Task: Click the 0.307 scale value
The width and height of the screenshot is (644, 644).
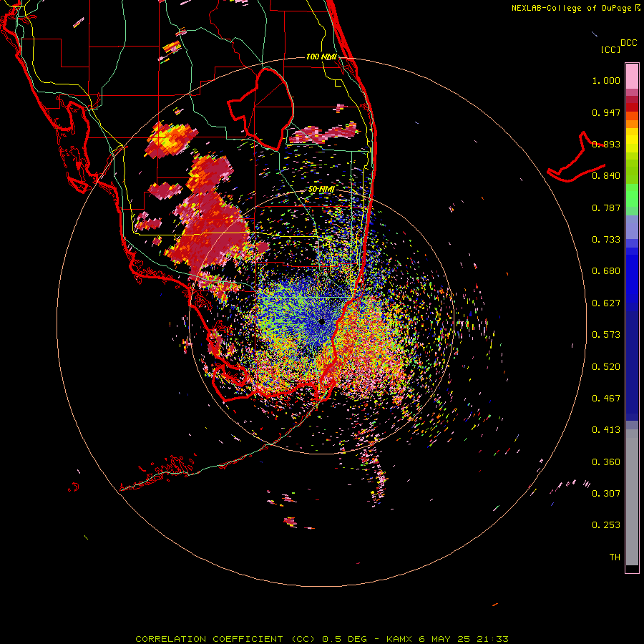Action: tap(606, 494)
